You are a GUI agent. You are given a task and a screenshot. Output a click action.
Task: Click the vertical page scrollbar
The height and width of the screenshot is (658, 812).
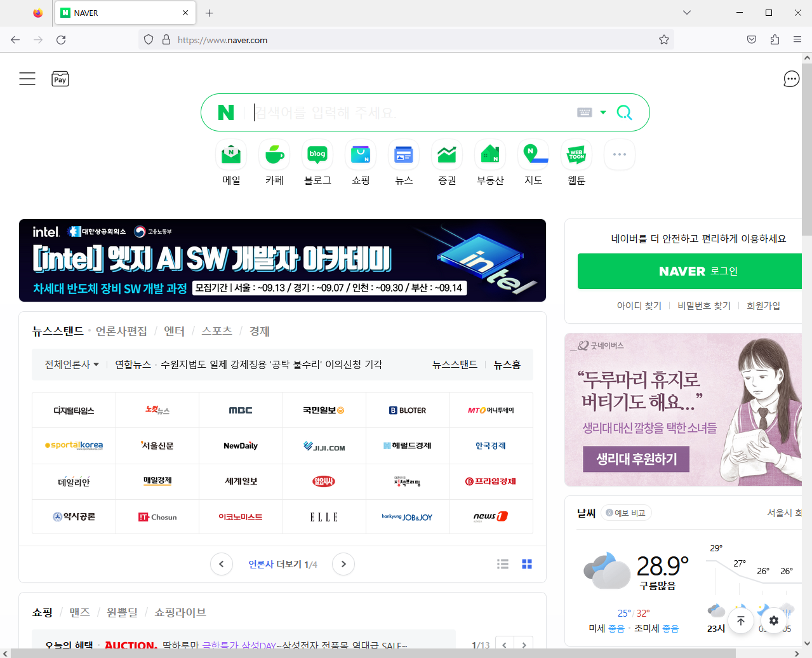click(x=807, y=149)
